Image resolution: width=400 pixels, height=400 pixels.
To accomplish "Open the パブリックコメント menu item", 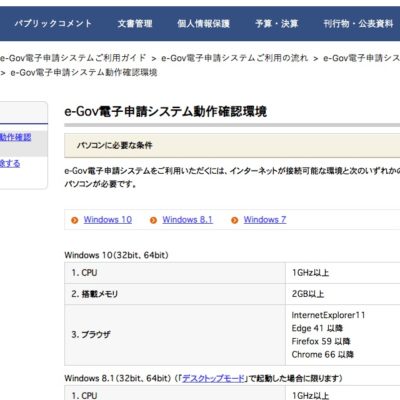I will [x=53, y=24].
